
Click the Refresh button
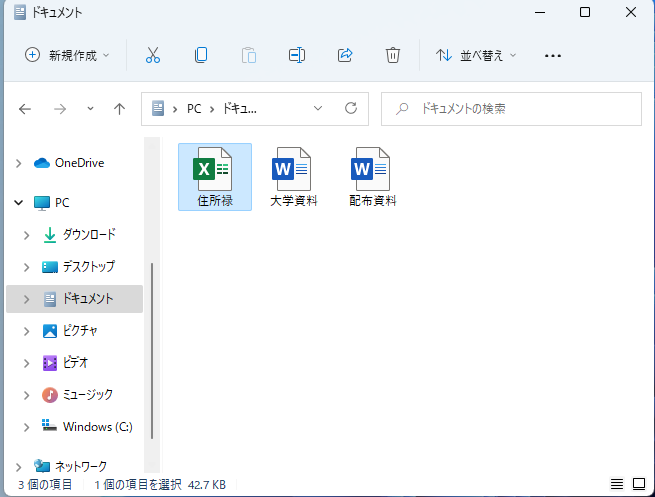click(350, 108)
